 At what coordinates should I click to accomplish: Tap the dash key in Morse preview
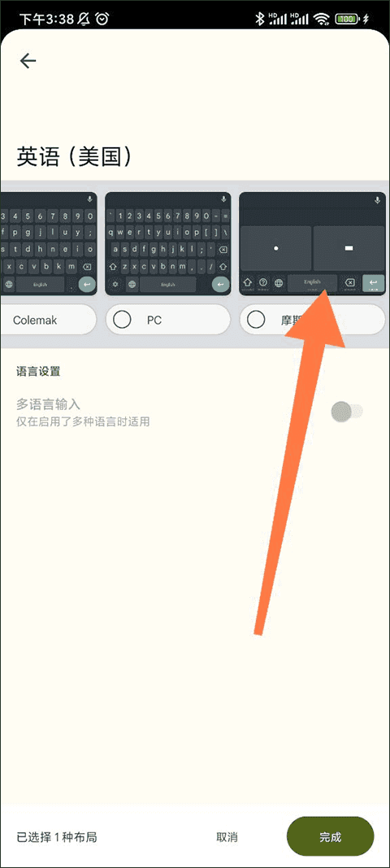349,249
